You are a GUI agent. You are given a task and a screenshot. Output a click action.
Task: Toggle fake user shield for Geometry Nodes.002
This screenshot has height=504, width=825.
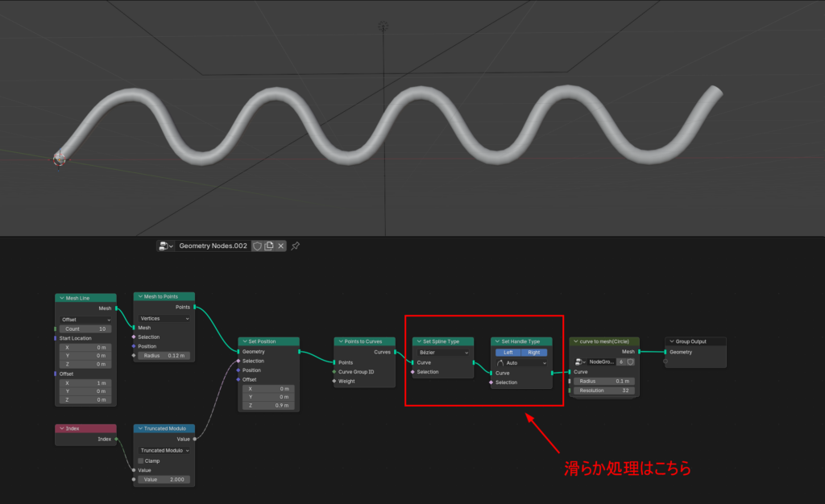pos(257,246)
